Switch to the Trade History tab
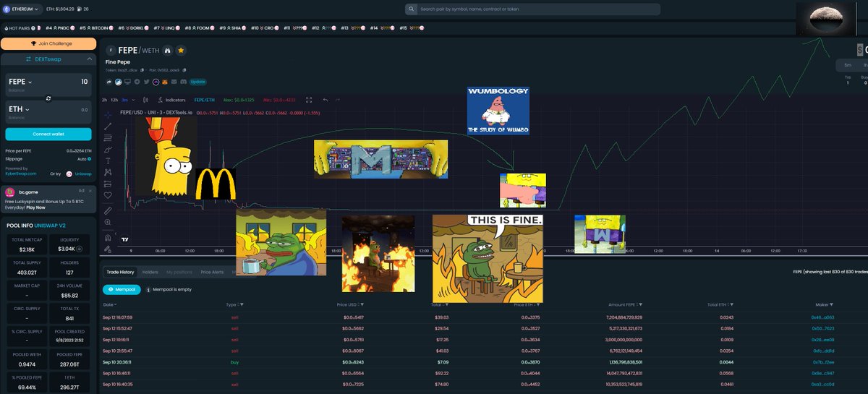The height and width of the screenshot is (394, 868). click(120, 272)
